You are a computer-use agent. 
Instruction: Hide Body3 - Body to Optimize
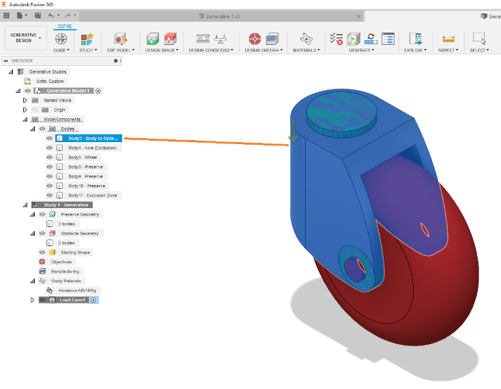point(50,138)
